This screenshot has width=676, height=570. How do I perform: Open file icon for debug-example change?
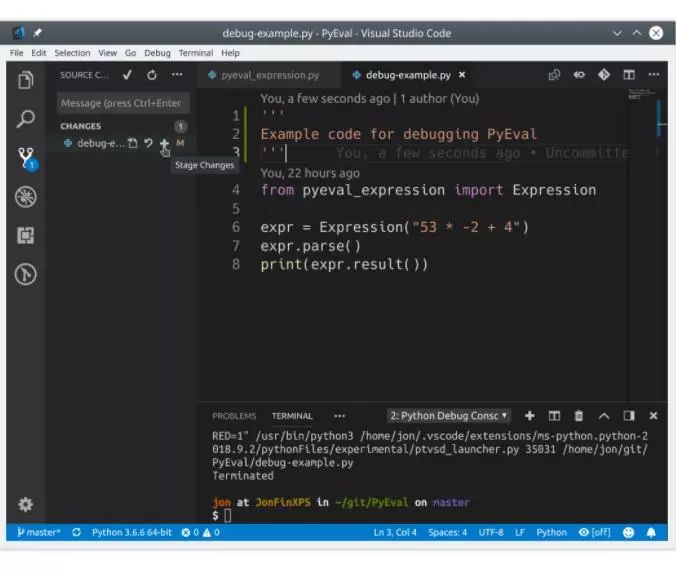tap(133, 143)
